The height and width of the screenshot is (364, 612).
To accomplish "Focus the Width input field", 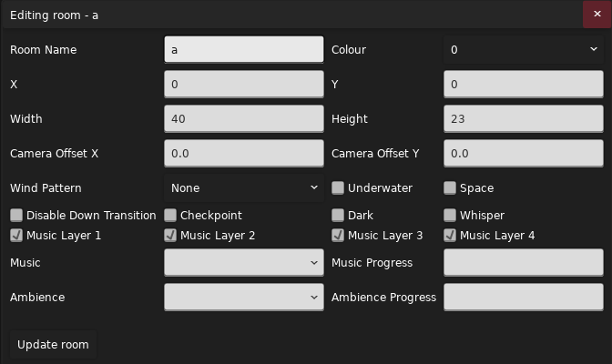I will [x=243, y=119].
